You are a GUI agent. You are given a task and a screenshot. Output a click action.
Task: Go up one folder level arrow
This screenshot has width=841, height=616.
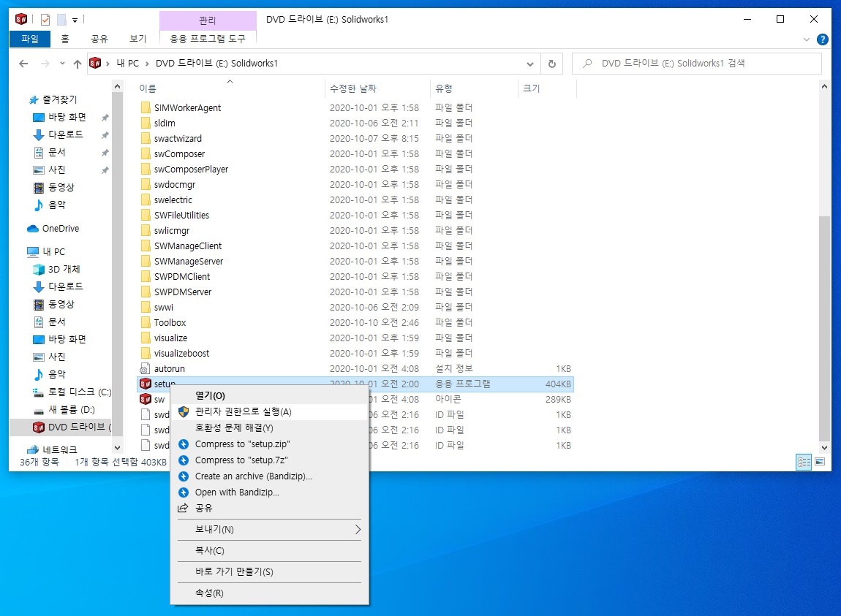pyautogui.click(x=78, y=64)
